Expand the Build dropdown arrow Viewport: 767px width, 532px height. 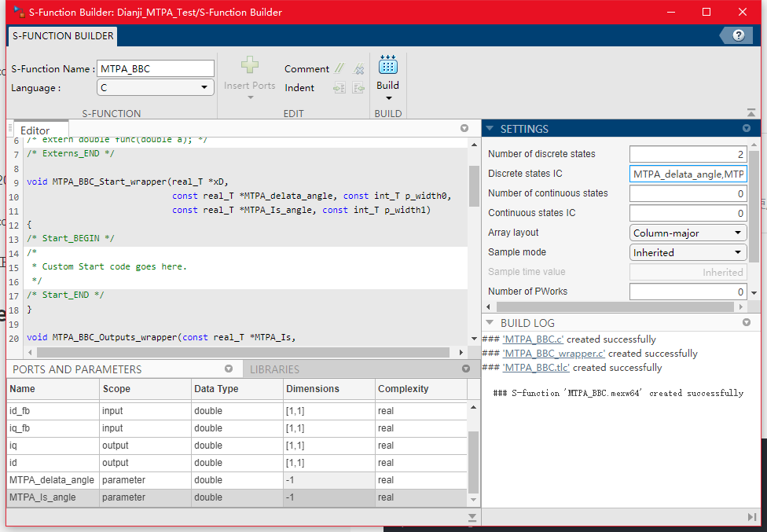click(x=388, y=98)
